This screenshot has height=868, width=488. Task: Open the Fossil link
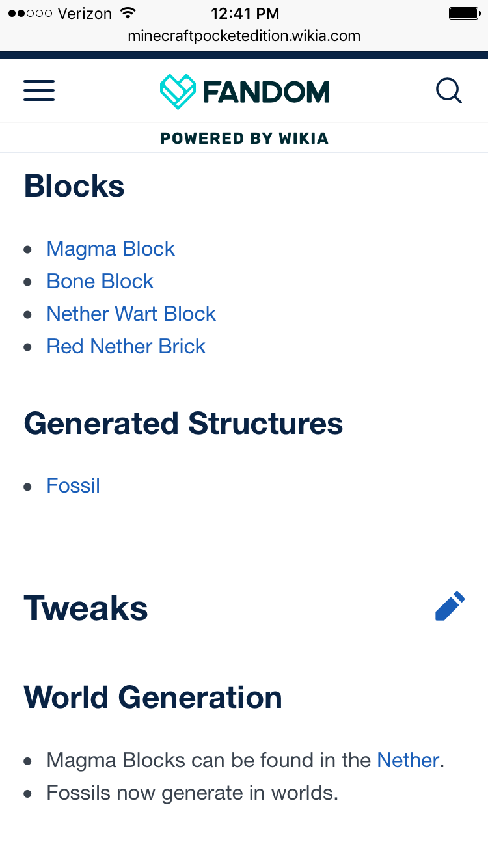[x=73, y=485]
